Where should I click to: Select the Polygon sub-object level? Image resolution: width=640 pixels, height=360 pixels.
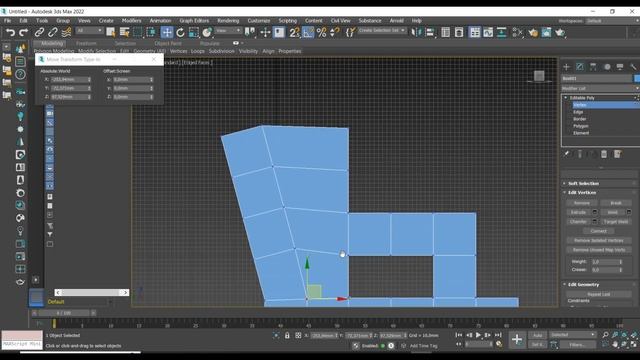(580, 126)
